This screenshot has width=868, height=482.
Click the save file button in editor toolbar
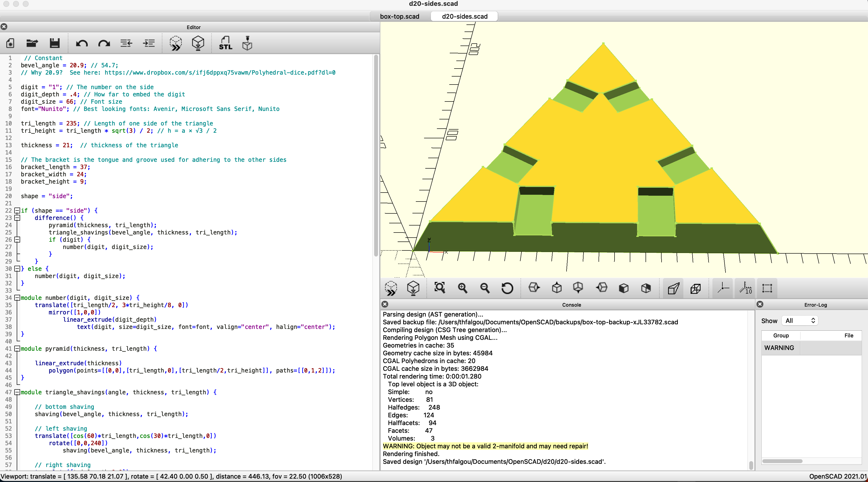tap(54, 43)
